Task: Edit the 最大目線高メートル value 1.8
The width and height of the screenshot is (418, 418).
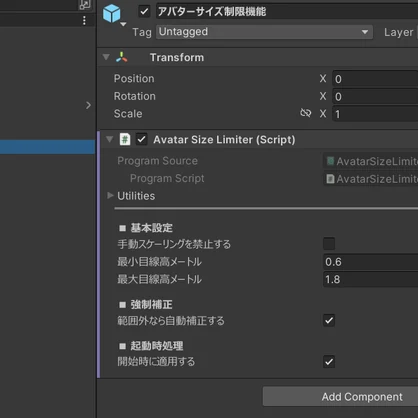Action: pos(371,279)
